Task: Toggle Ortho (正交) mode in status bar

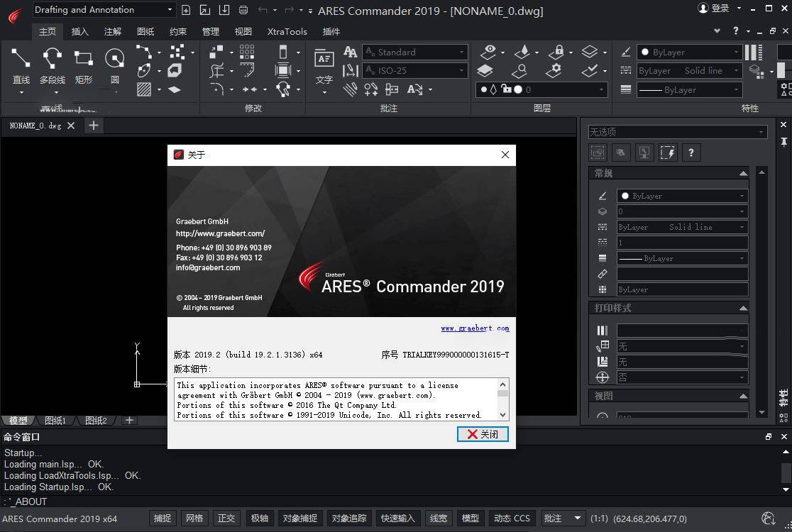Action: (x=226, y=519)
